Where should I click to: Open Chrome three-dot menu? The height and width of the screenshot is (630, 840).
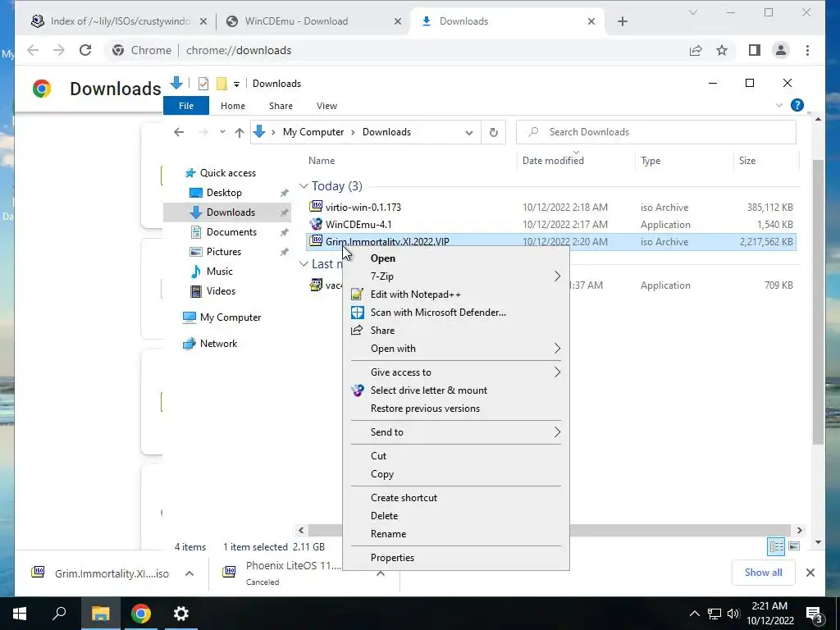[x=807, y=50]
